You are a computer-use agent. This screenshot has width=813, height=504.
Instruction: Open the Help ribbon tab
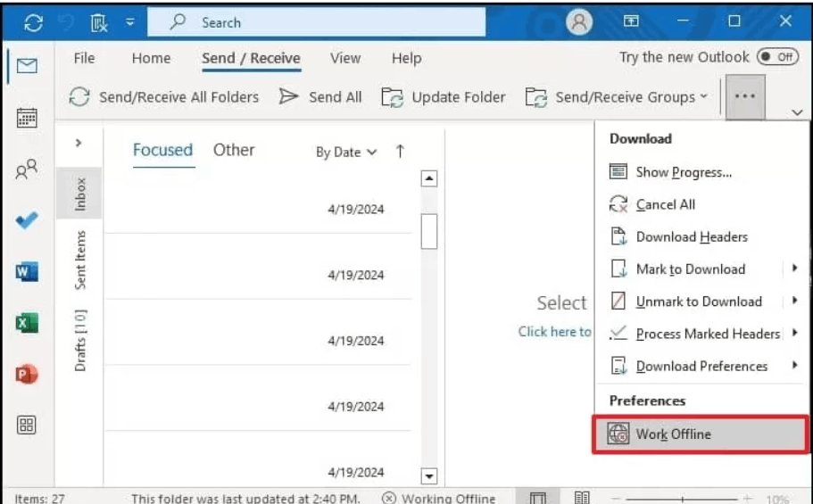tap(407, 58)
